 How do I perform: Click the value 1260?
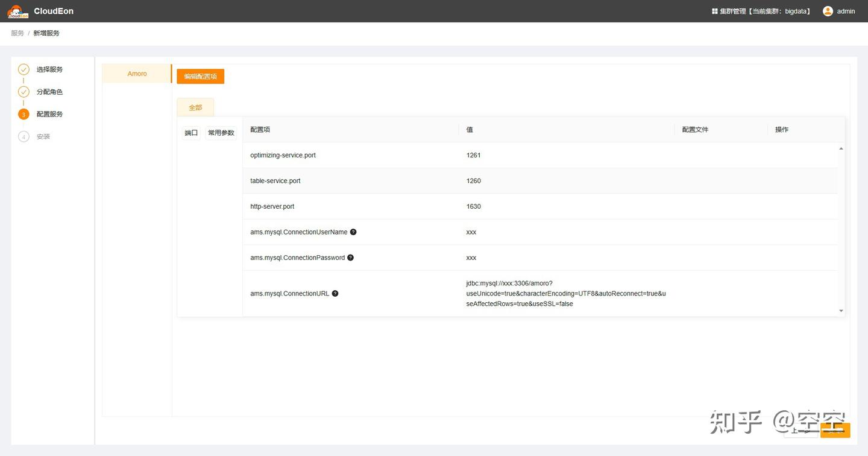click(473, 181)
